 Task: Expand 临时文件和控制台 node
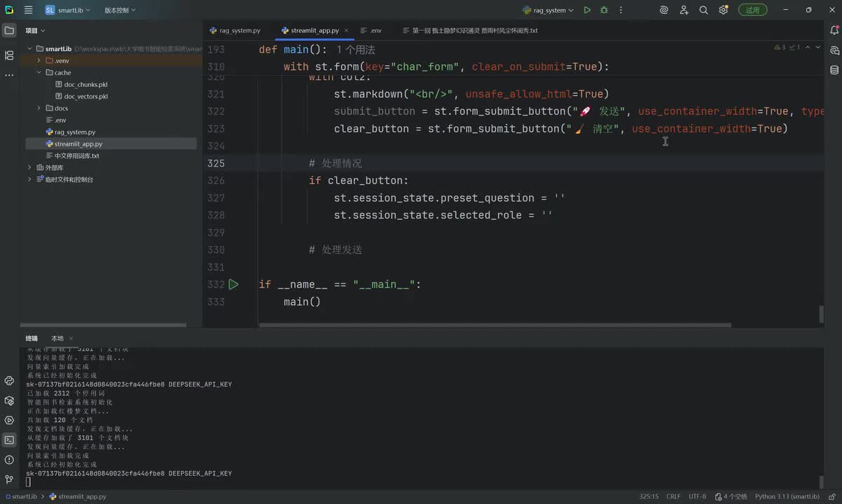click(x=29, y=180)
